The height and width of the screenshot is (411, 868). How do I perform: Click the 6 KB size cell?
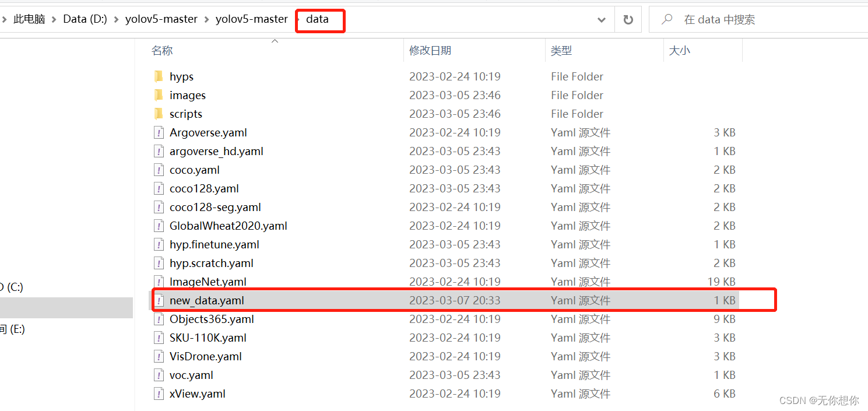[x=725, y=394]
